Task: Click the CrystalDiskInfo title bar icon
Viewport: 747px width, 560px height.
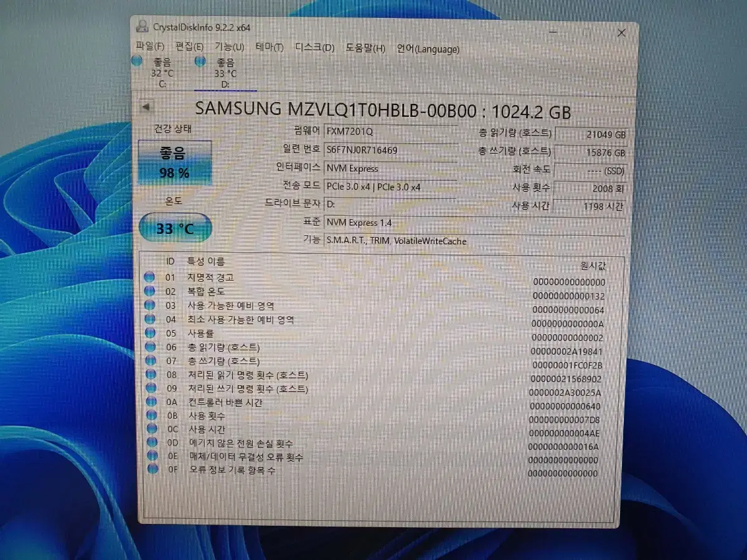Action: tap(143, 27)
